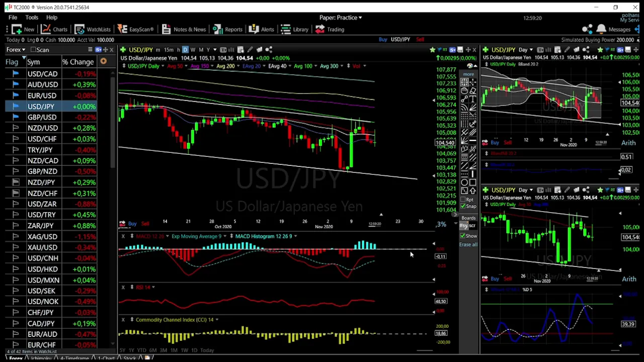Viewport: 644px width, 362px height.
Task: Open the Commodity Channel Index (CCI) 14 dropdown
Action: [x=217, y=320]
